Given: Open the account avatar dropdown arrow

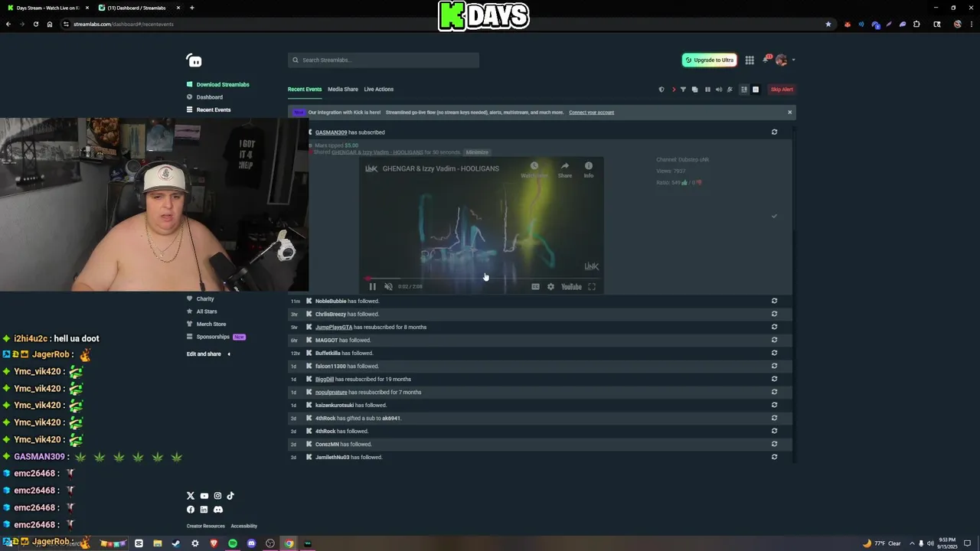Looking at the screenshot, I should click(x=793, y=60).
